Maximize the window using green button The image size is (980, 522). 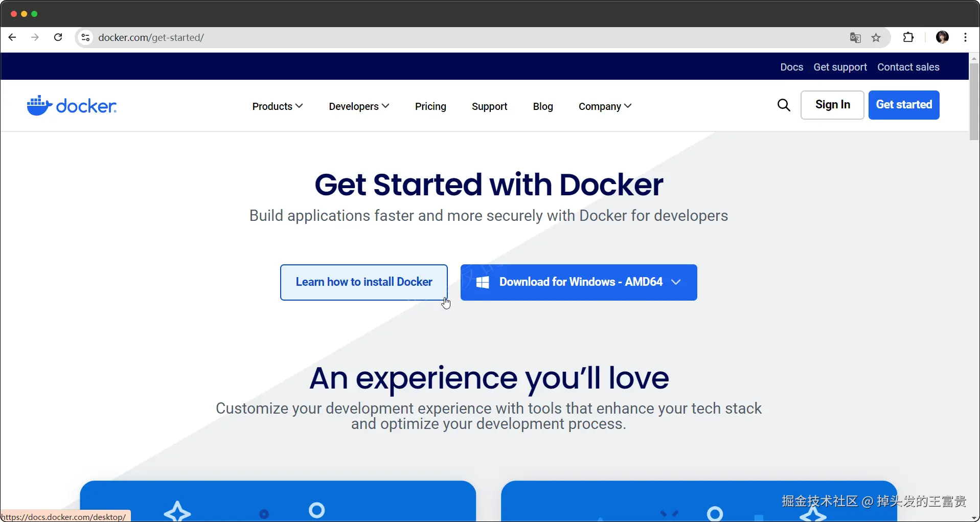coord(34,14)
